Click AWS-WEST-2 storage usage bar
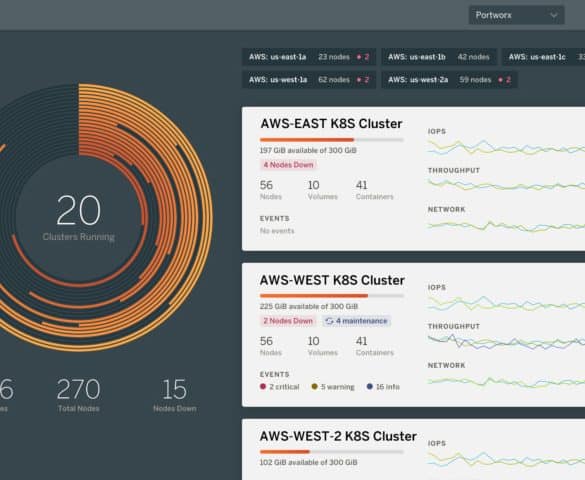This screenshot has height=480, width=585. click(332, 452)
